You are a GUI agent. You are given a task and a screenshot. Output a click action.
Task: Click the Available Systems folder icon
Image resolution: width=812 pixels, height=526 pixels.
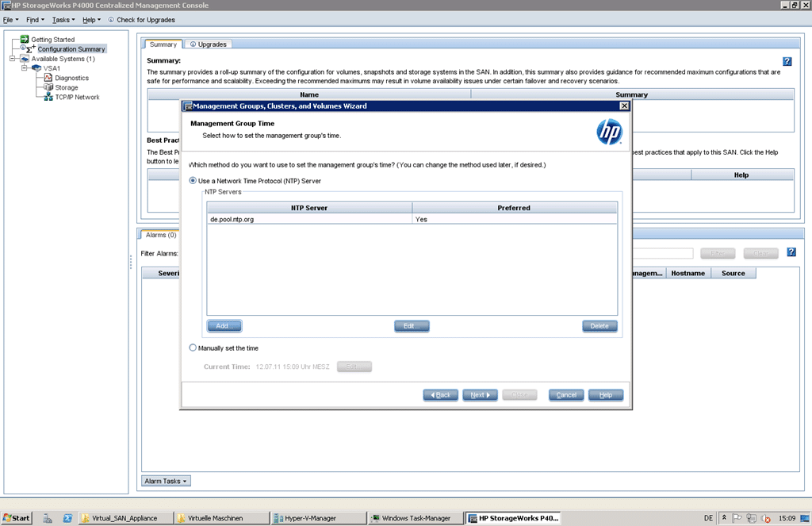coord(25,59)
